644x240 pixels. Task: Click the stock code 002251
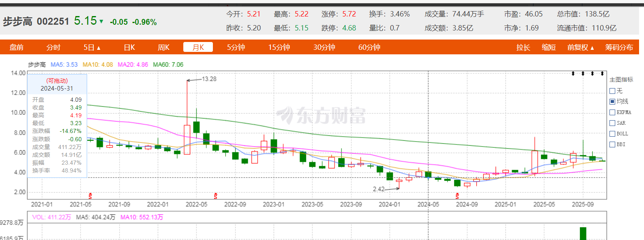[53, 21]
